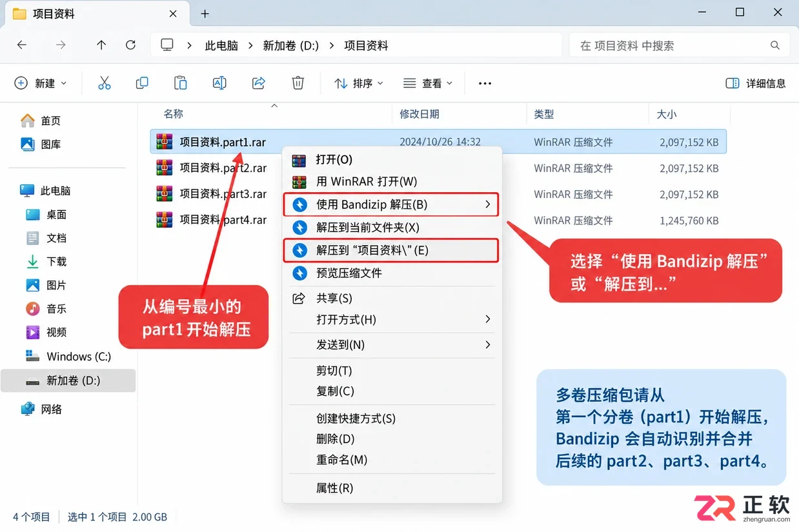Click the Paste clipboard icon in toolbar
Viewport: 799px width, 532px height.
[181, 83]
